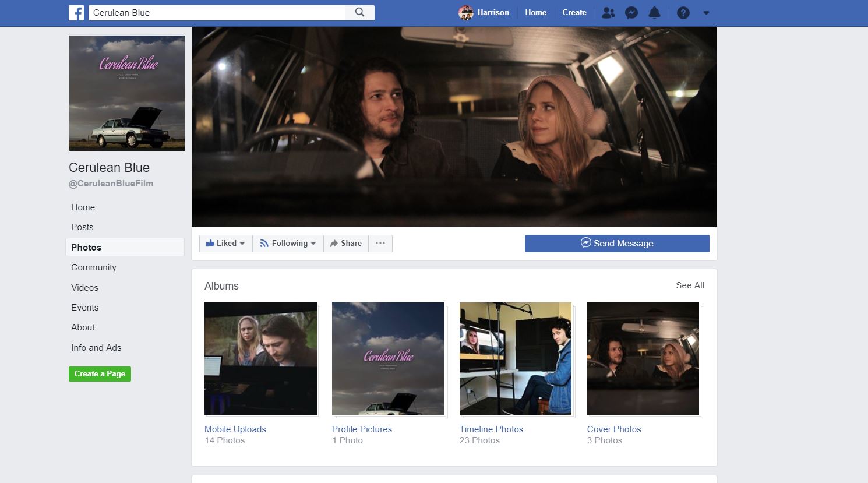Open Quick Help question mark icon
Viewport: 868px width, 483px height.
683,13
